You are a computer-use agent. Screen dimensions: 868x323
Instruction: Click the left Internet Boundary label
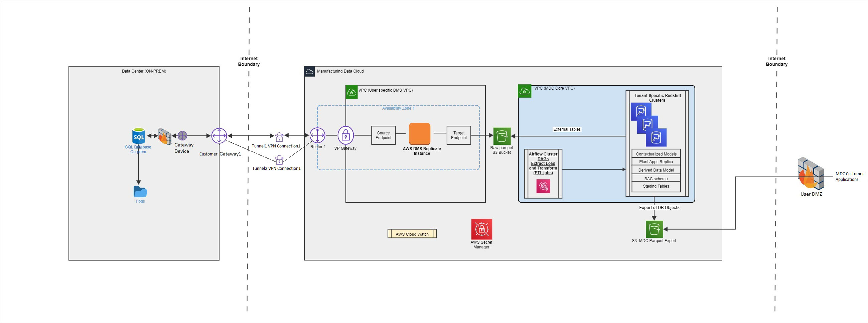click(x=249, y=62)
